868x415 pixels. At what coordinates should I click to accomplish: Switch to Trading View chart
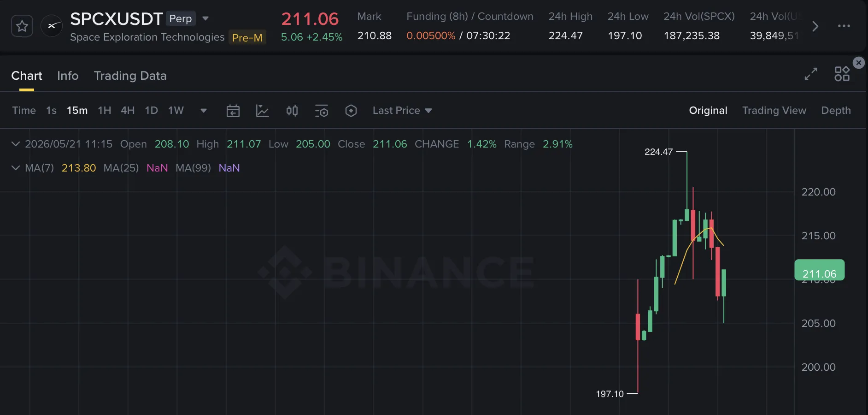[774, 111]
